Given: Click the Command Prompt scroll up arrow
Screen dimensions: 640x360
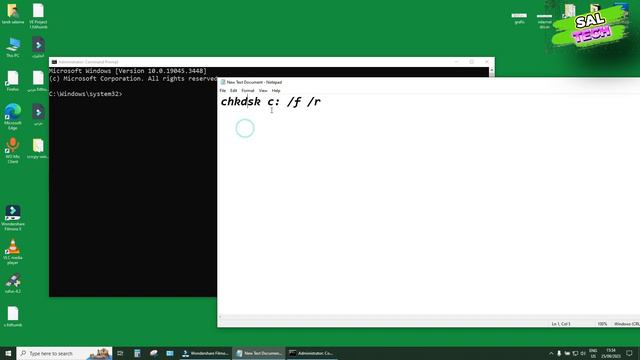Looking at the screenshot, I should point(491,71).
